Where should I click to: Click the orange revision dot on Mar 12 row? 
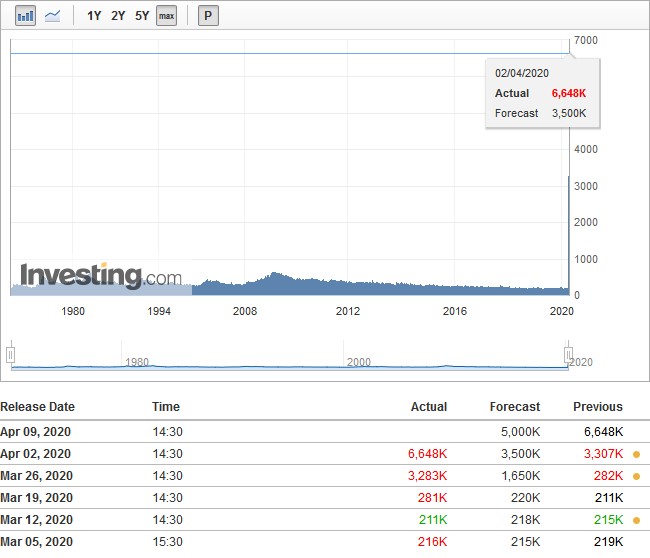pyautogui.click(x=636, y=520)
